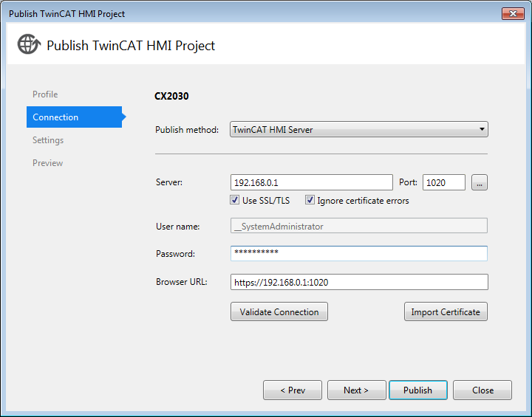
Task: Click the Validate Connection button
Action: 279,311
